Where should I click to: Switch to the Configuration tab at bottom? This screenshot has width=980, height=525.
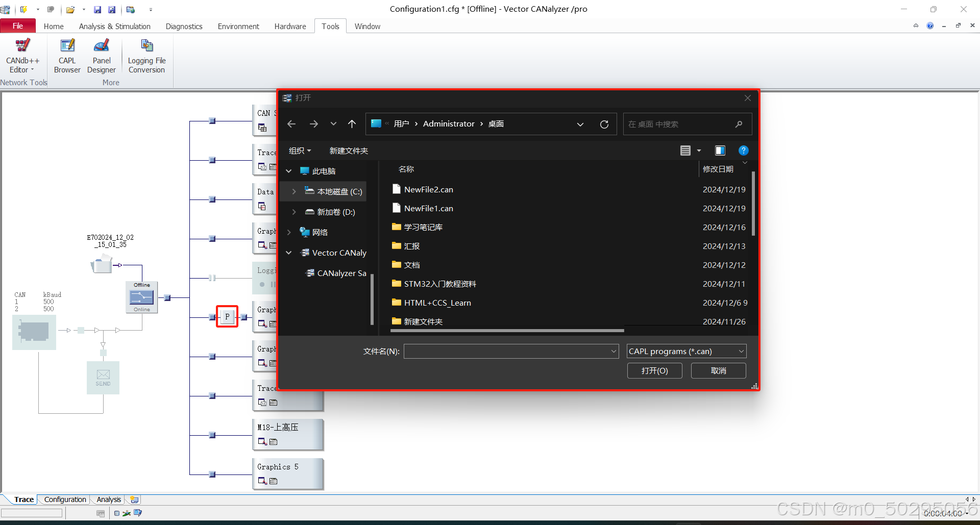[64, 499]
